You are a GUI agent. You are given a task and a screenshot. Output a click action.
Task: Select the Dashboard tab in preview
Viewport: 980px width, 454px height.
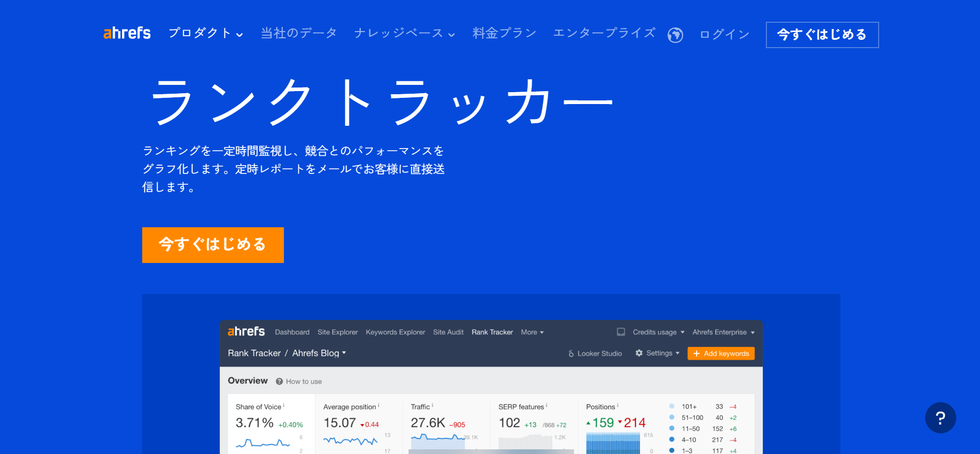coord(292,332)
